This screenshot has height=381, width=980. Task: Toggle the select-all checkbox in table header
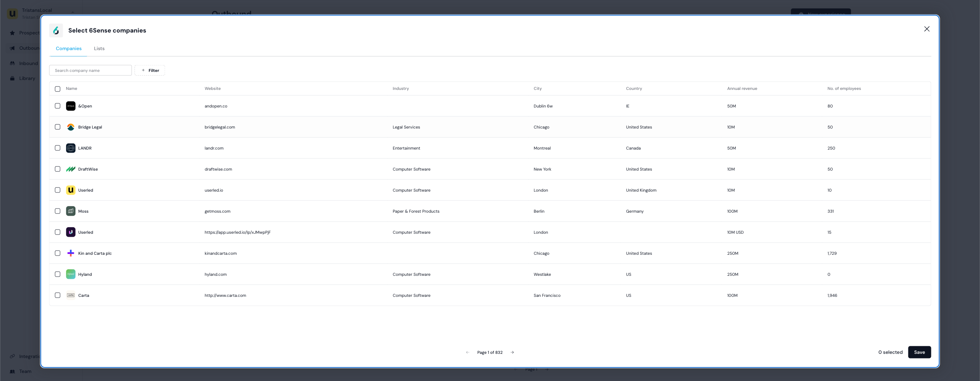tap(57, 89)
